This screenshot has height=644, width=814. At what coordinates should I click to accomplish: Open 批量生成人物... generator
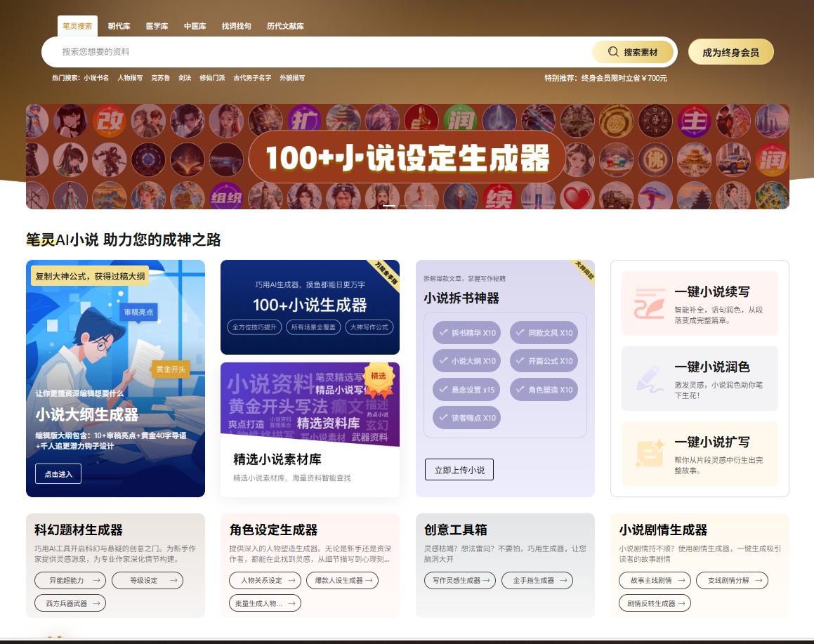tap(265, 603)
